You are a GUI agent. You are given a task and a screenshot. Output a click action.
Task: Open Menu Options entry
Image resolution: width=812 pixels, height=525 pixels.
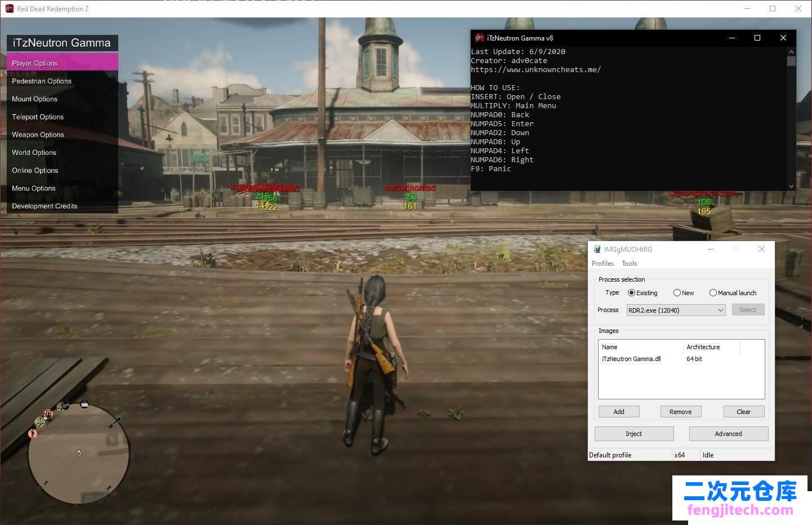click(63, 188)
